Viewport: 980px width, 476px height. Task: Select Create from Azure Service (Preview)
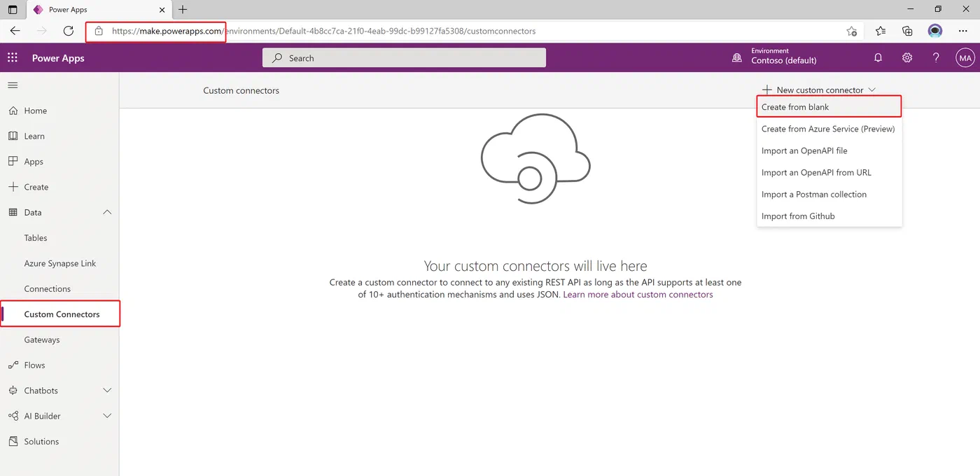(x=829, y=129)
